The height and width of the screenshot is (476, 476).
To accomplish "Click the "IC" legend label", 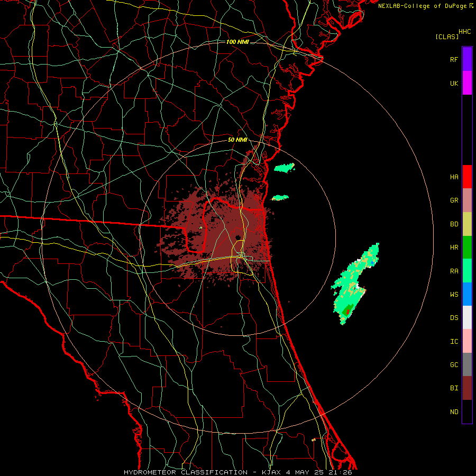I will 454,342.
